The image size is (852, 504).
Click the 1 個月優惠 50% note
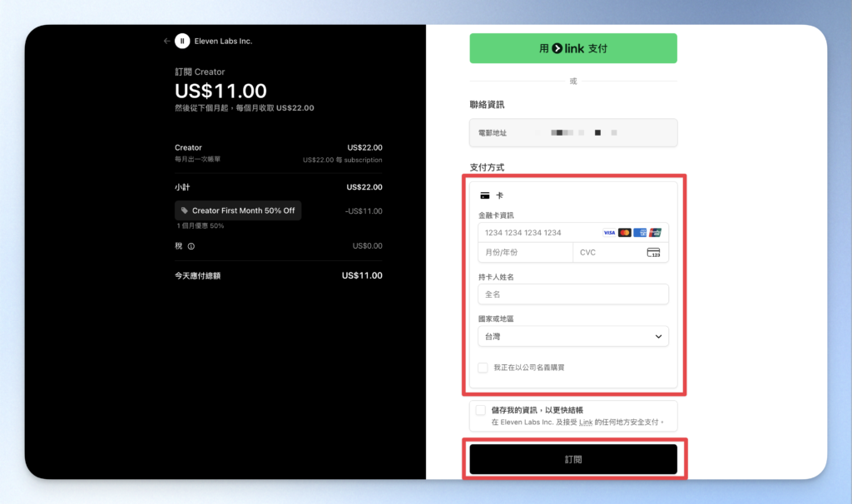tap(200, 226)
